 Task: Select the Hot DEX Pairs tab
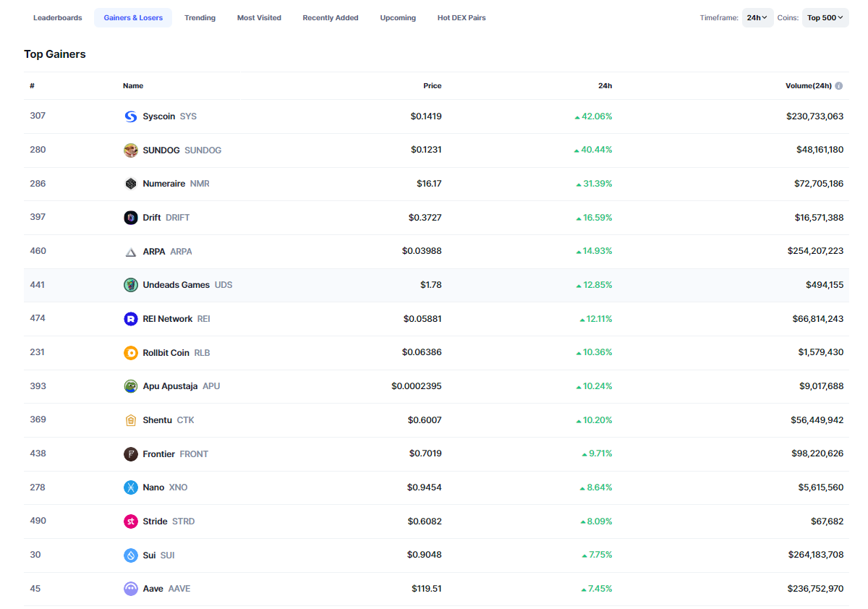point(461,18)
